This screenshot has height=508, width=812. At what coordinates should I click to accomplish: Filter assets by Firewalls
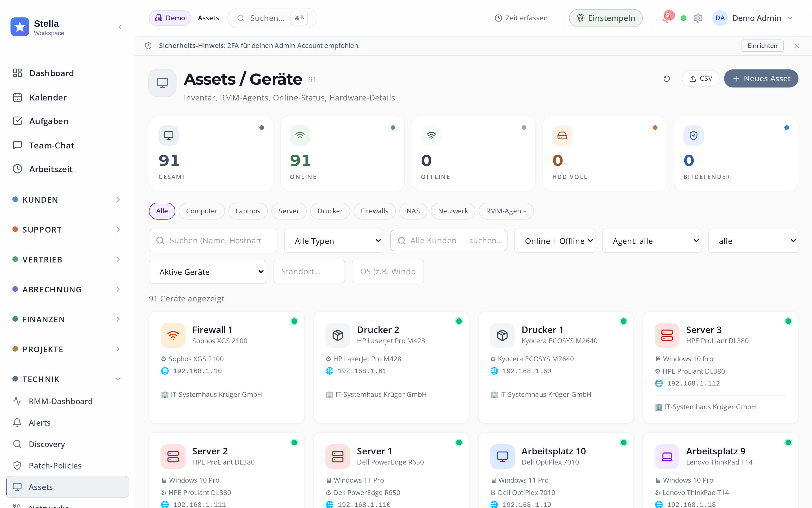374,211
